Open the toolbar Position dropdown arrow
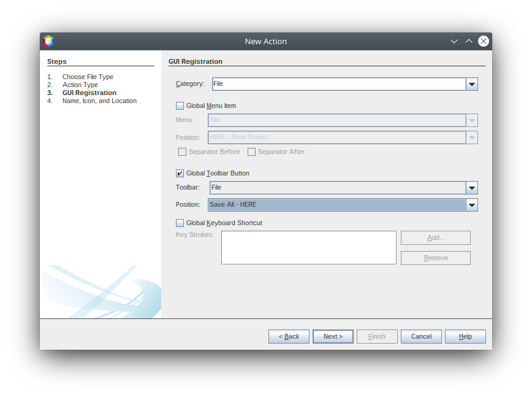Viewport: 532px width, 397px height. coord(471,205)
